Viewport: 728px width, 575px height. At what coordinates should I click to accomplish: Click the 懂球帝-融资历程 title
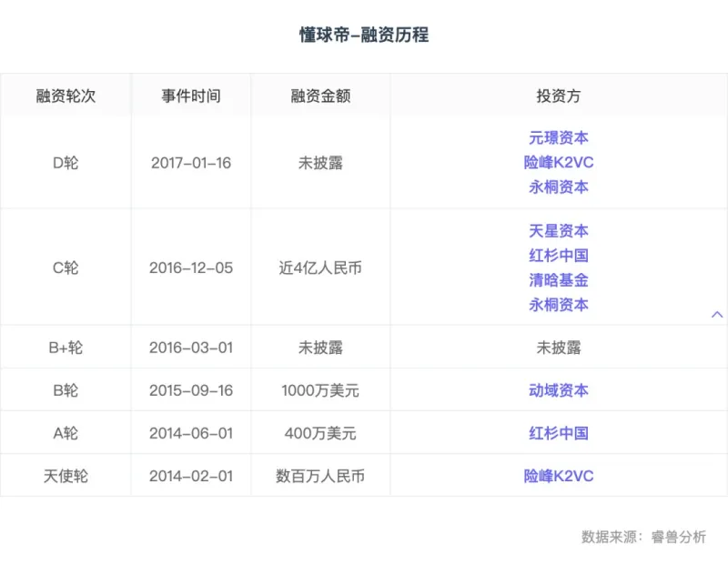click(364, 35)
